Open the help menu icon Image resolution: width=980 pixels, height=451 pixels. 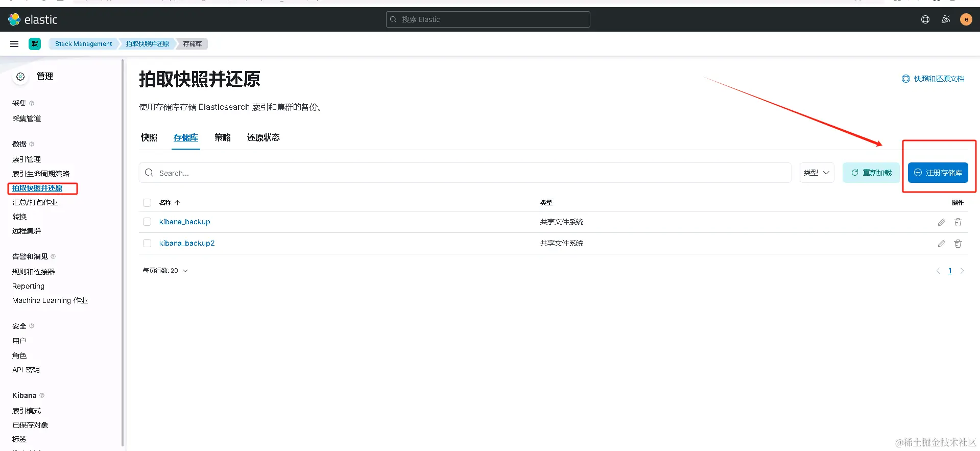coord(925,19)
